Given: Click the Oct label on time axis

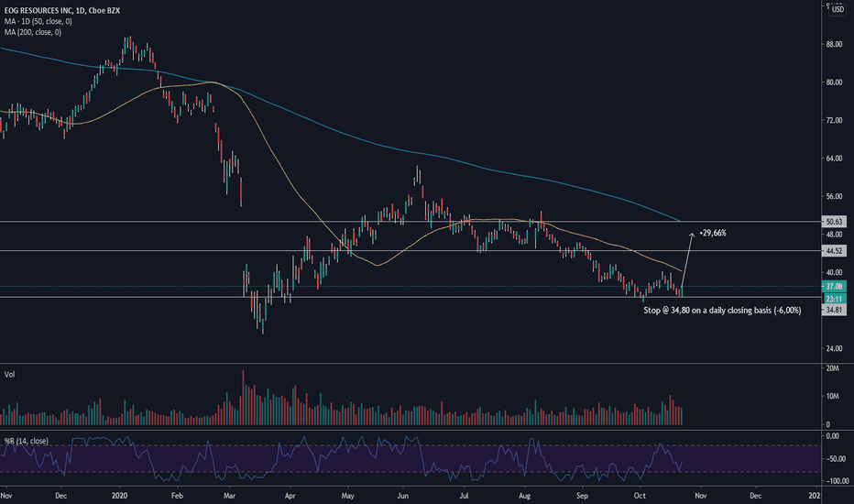Looking at the screenshot, I should (640, 496).
